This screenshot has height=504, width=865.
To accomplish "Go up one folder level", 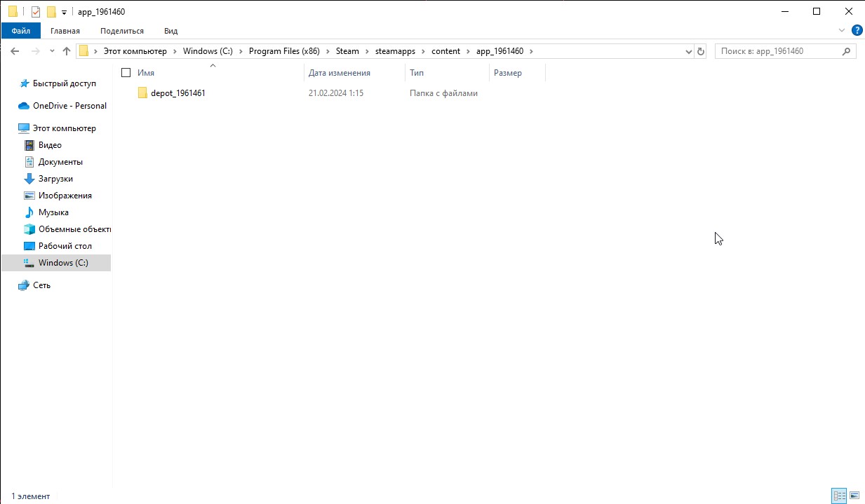I will [67, 51].
